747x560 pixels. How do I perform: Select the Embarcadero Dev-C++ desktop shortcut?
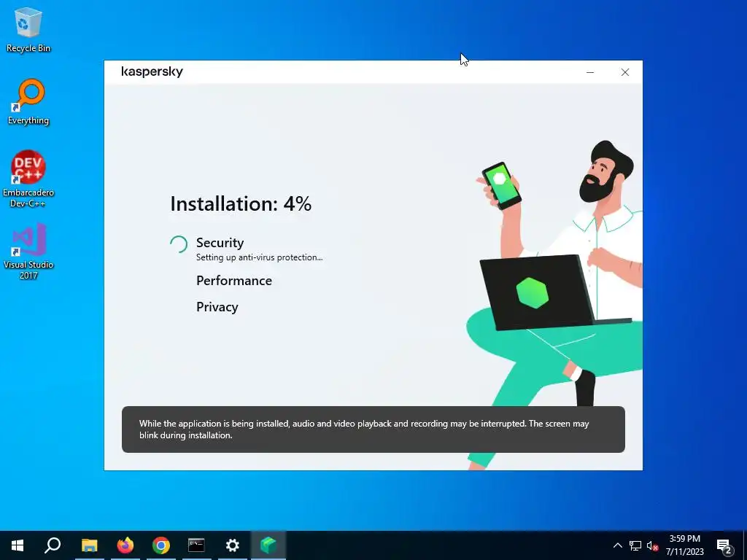coord(28,179)
